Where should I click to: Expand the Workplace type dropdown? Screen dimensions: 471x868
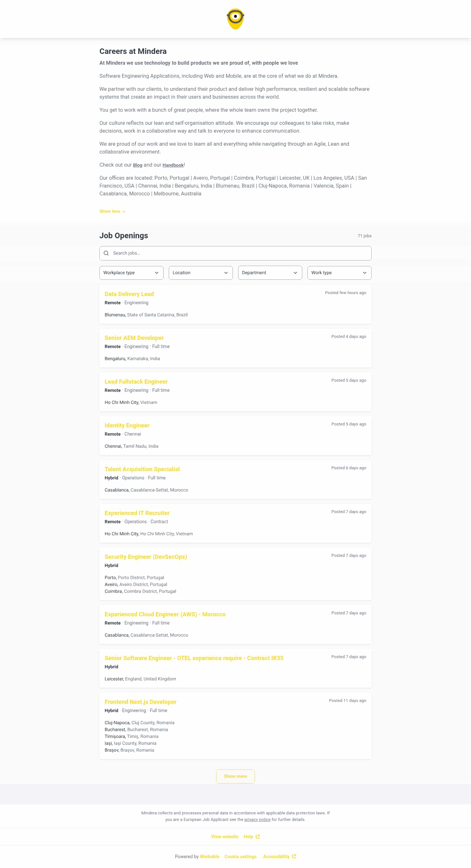pos(131,273)
